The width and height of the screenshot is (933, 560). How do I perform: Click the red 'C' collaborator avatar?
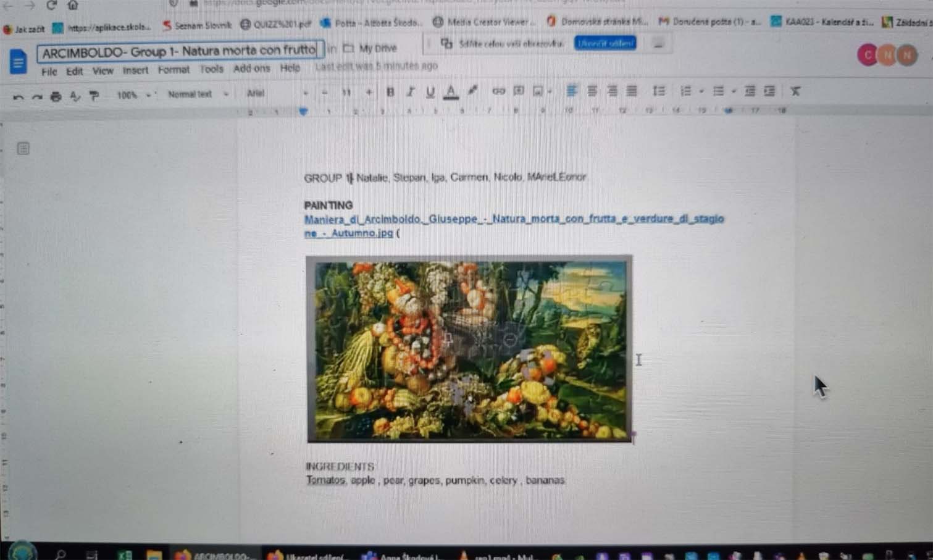pyautogui.click(x=868, y=56)
